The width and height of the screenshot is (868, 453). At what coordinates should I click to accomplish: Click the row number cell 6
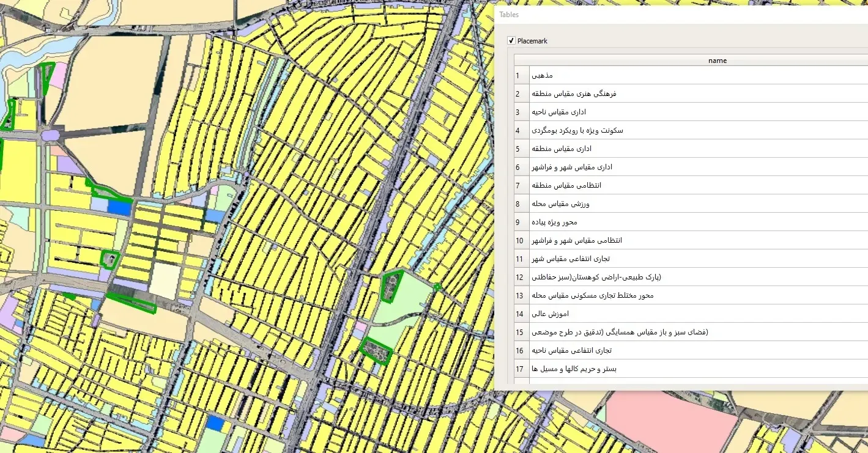point(519,167)
